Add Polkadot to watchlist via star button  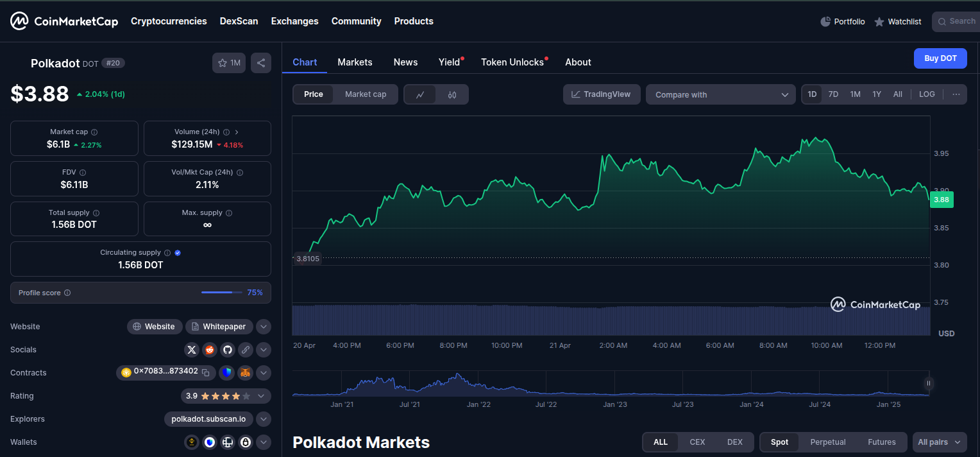229,63
